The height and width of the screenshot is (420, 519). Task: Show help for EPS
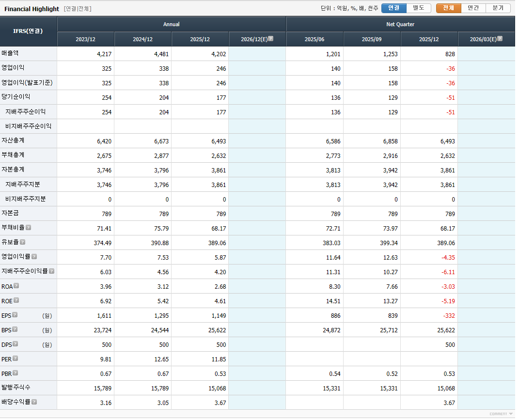[15, 315]
